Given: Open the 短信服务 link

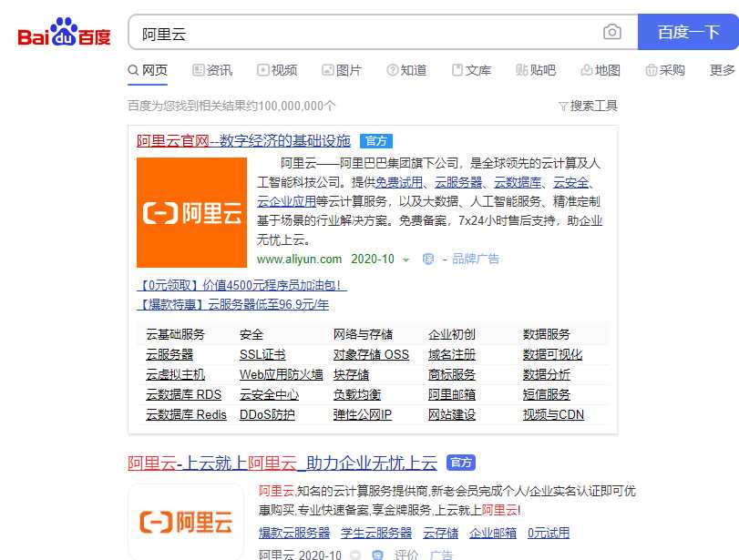Looking at the screenshot, I should pyautogui.click(x=546, y=394).
